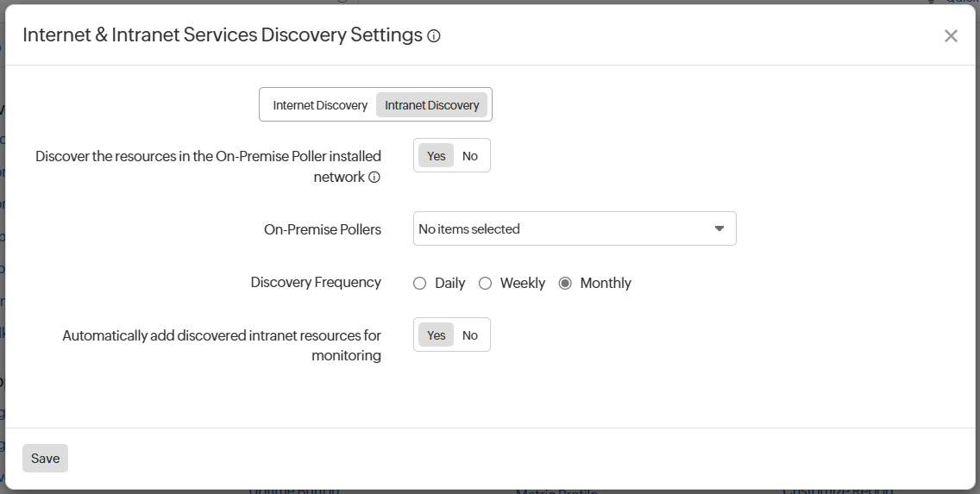Screen dimensions: 980x494
Task: Choose No for discovering On-Premise Poller network resources
Action: (x=470, y=156)
